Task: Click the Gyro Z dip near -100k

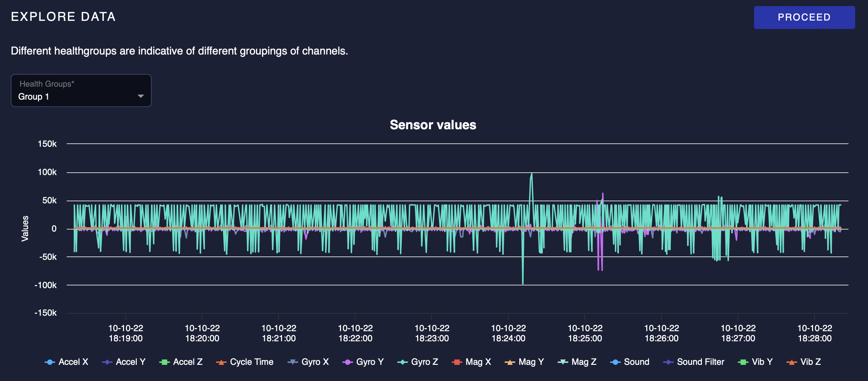Action: (523, 283)
